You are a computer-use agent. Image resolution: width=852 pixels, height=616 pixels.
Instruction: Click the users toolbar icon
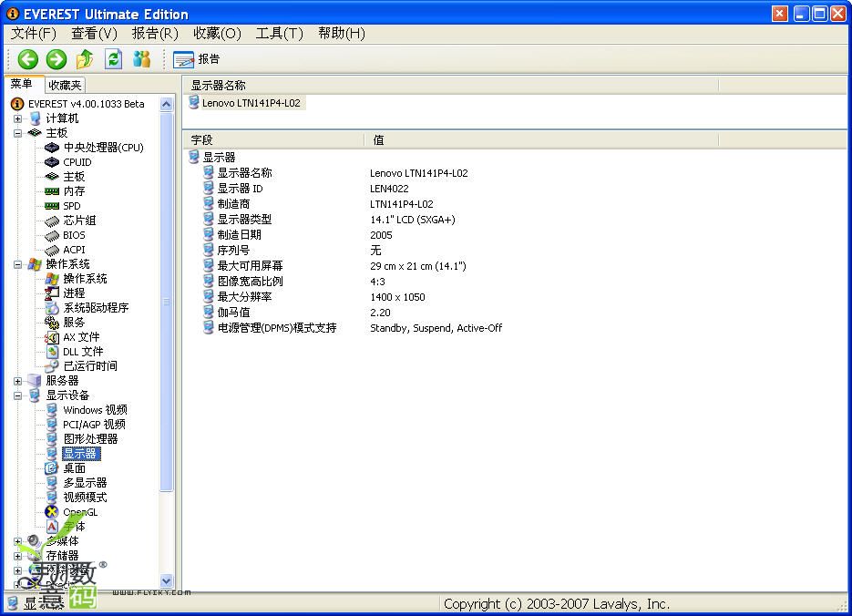pos(142,59)
